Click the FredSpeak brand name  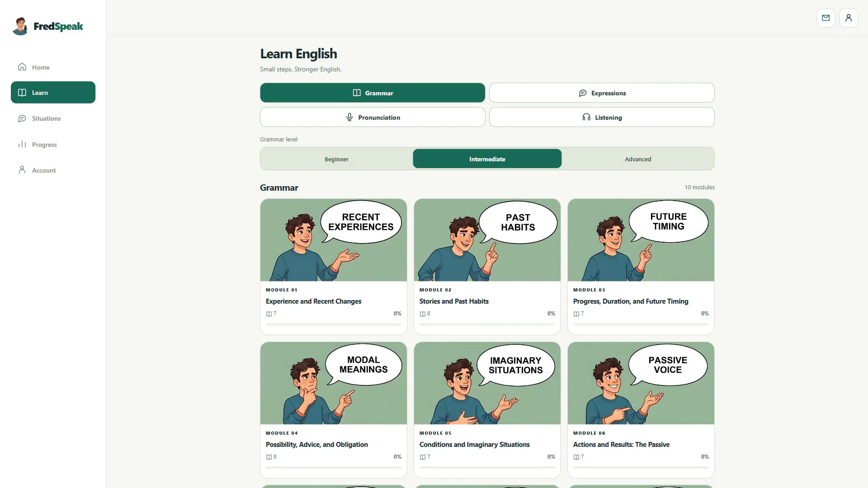point(58,26)
